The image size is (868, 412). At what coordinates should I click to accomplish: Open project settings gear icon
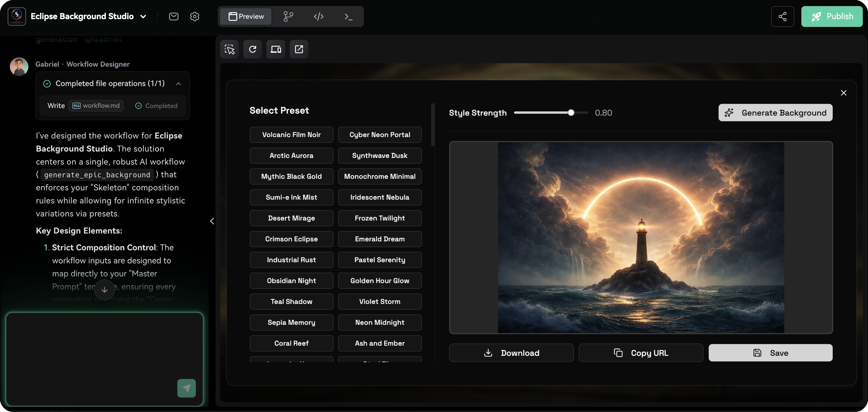[x=194, y=17]
